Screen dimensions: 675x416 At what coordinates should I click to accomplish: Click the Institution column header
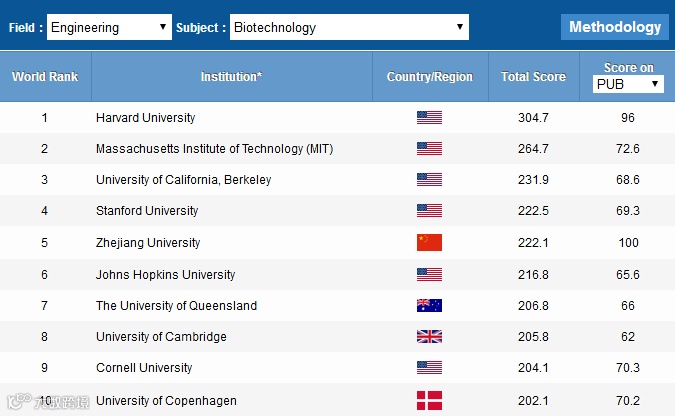pos(231,77)
